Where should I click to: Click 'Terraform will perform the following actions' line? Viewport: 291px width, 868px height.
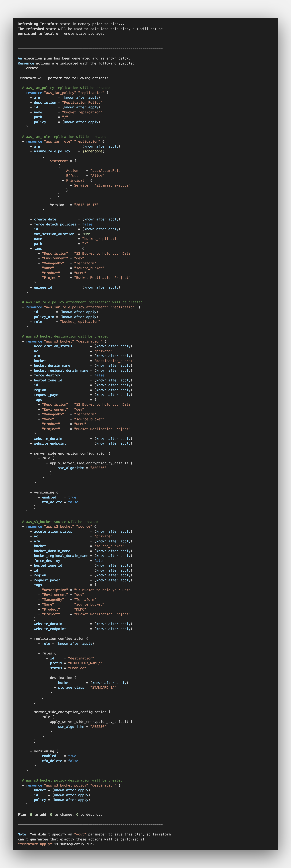[x=63, y=78]
